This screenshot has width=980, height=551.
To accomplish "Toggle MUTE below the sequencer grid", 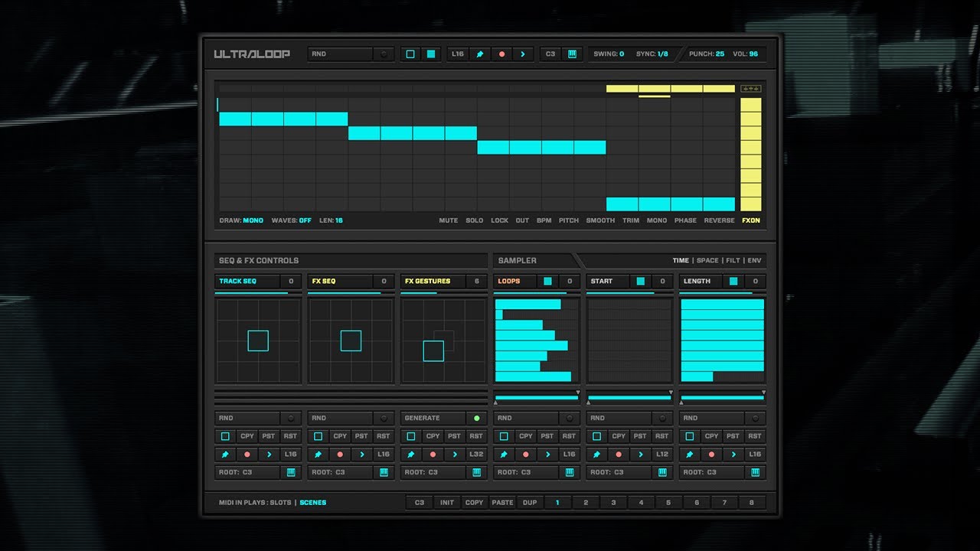I will (449, 220).
